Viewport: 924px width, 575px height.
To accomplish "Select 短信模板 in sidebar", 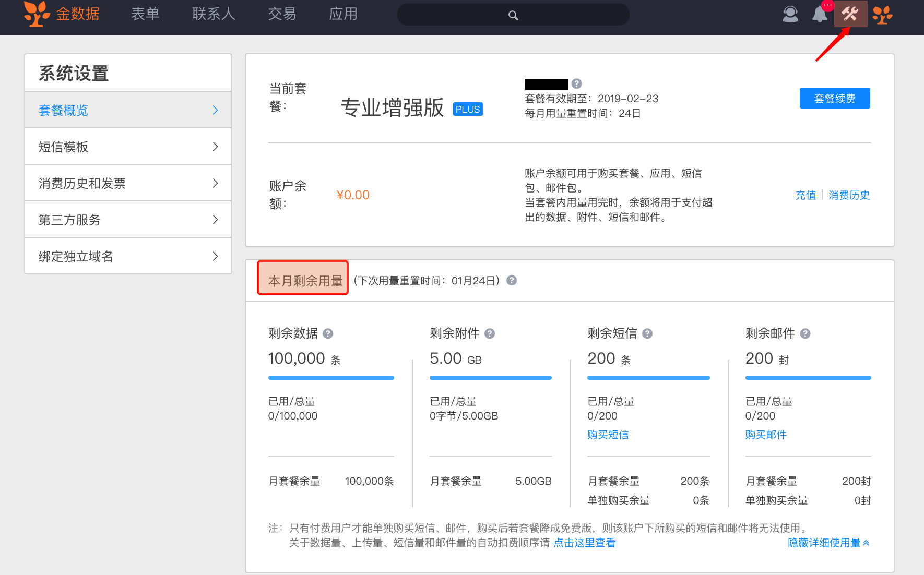I will [128, 147].
